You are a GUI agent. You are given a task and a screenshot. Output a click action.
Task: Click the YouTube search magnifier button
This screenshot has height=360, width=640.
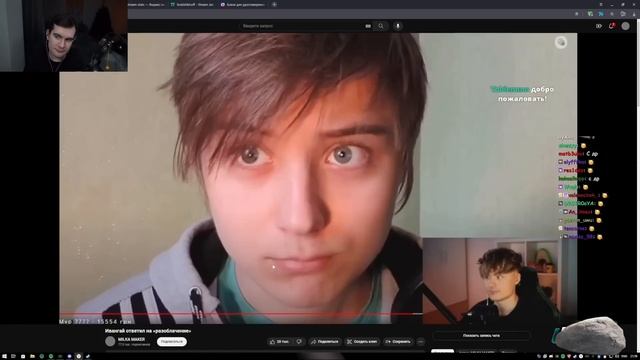[x=381, y=26]
